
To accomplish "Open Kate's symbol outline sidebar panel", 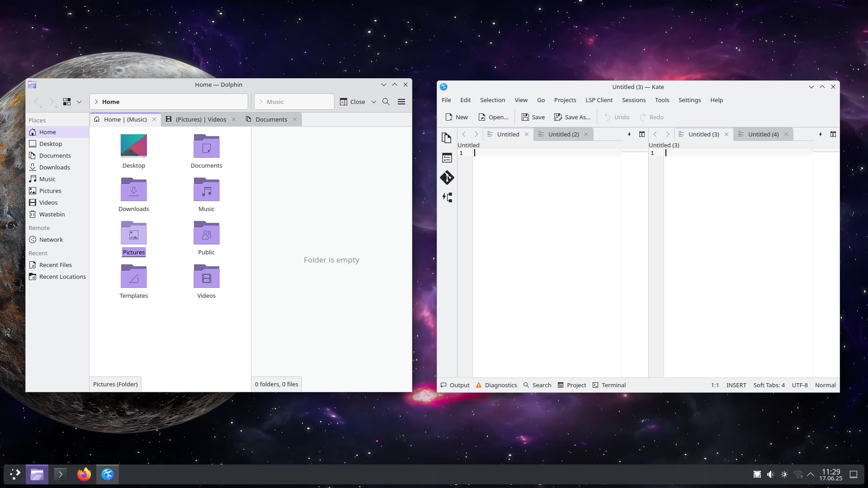I will (447, 158).
